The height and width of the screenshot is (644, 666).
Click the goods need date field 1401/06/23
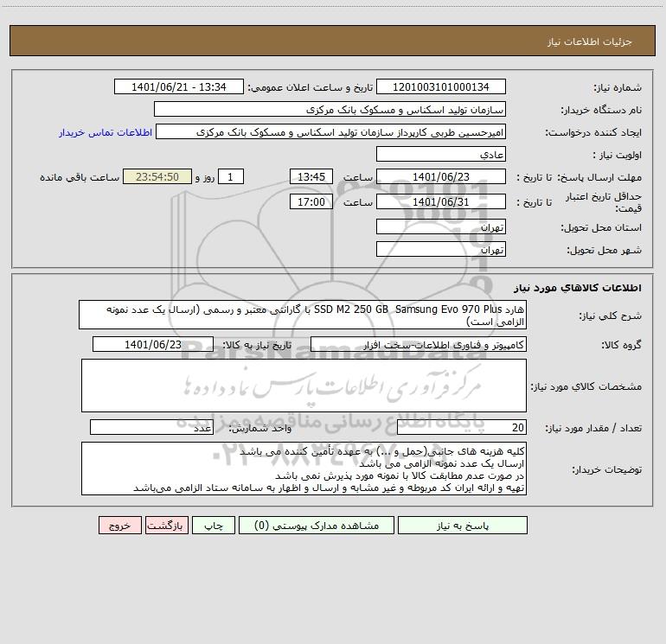click(x=153, y=344)
